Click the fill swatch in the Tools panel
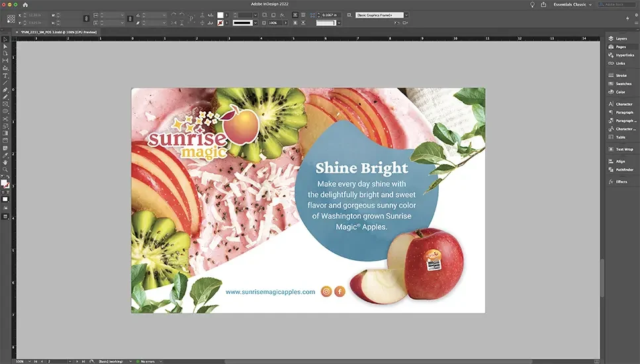This screenshot has width=640, height=364. [4, 183]
